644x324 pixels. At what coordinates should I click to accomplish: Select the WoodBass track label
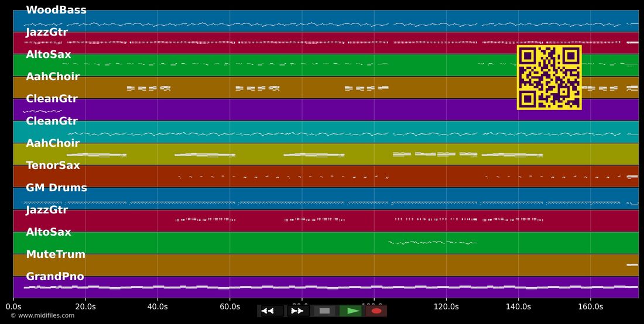click(x=56, y=11)
